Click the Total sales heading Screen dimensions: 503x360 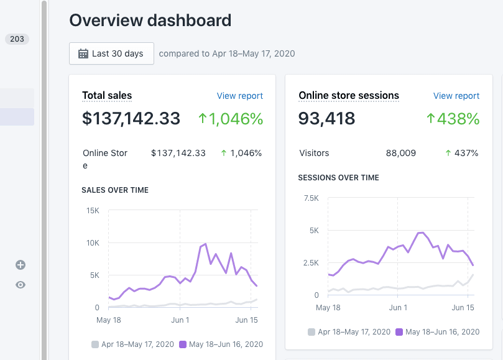tap(107, 95)
